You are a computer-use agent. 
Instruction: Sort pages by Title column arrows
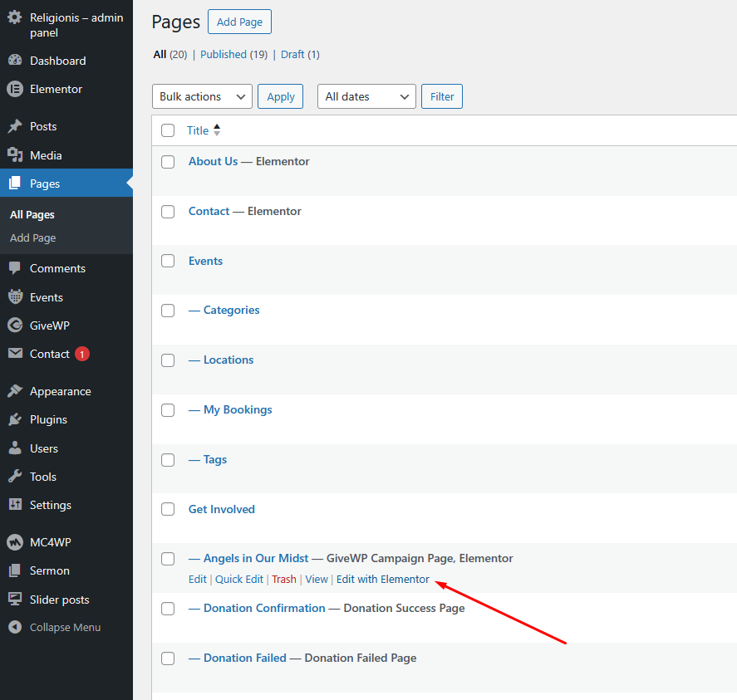tap(217, 130)
